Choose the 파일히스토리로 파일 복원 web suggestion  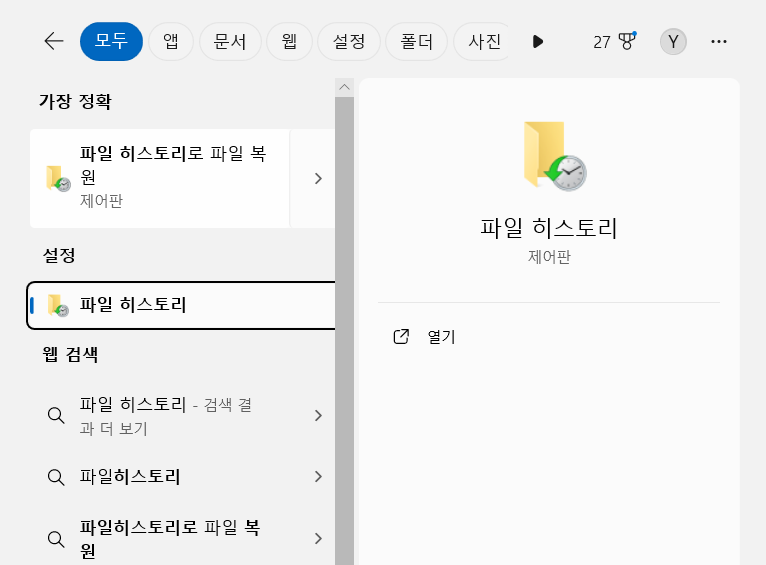coord(171,539)
